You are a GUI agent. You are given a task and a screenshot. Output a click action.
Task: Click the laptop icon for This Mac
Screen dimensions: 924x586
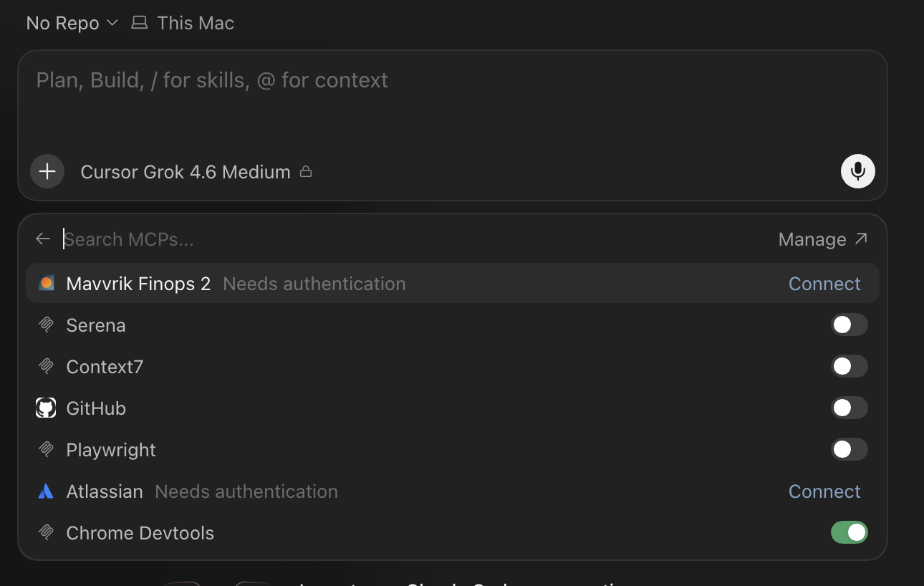click(139, 23)
